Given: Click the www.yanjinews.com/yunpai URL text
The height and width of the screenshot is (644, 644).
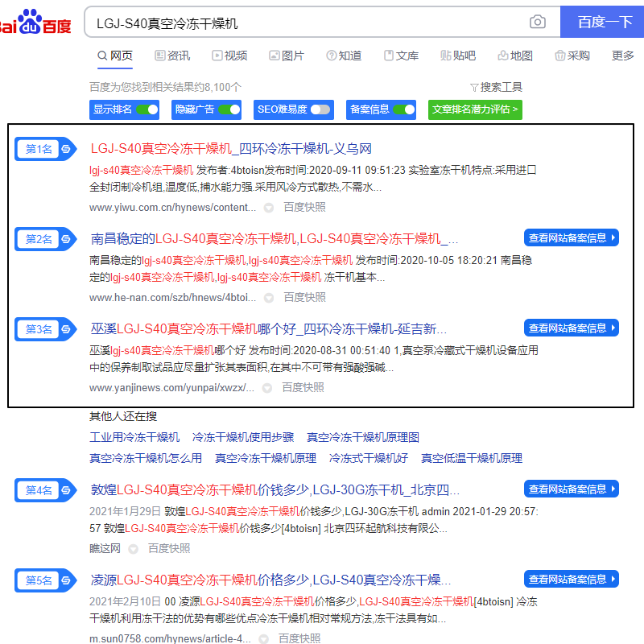Looking at the screenshot, I should point(171,388).
